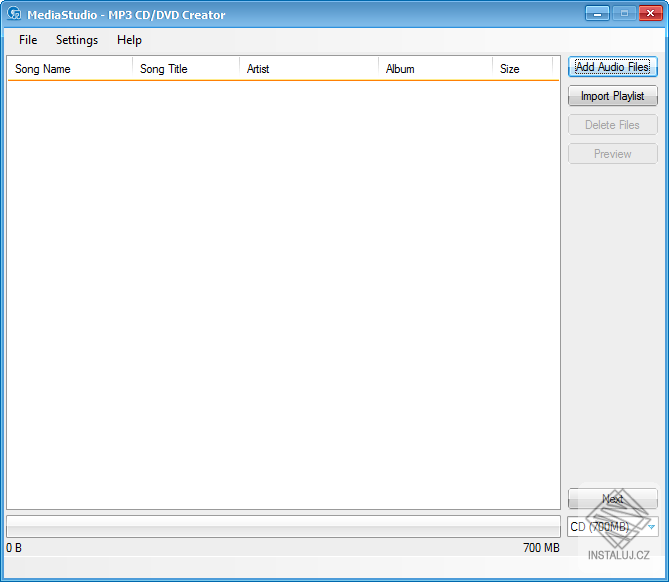669x582 pixels.
Task: Click the MediaStudio title bar app icon
Action: [x=14, y=14]
